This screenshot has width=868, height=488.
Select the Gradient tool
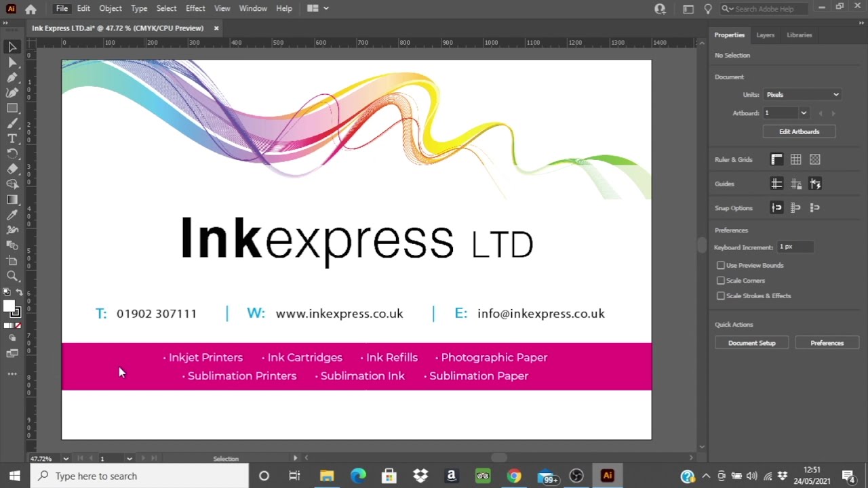point(12,199)
